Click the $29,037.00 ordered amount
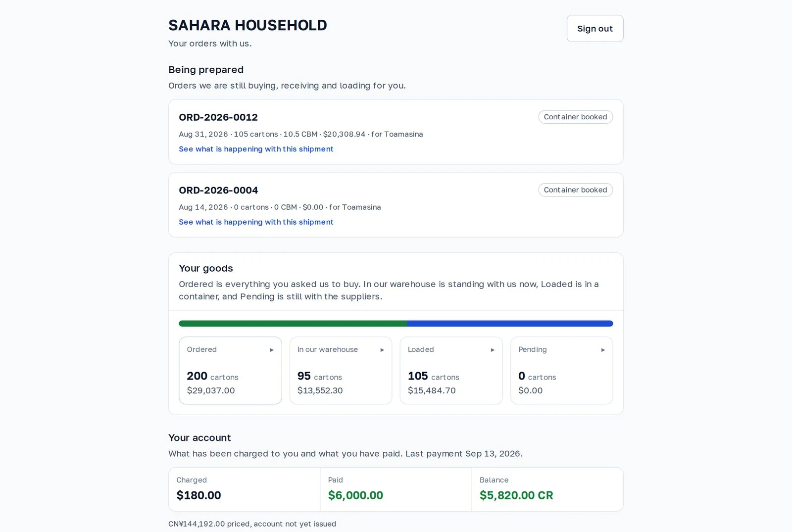 (x=211, y=390)
